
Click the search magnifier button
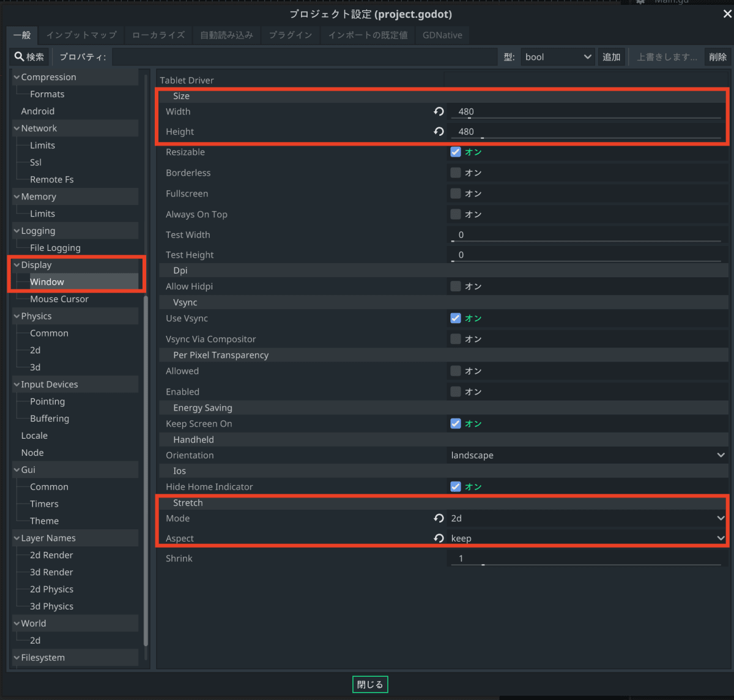click(x=29, y=57)
